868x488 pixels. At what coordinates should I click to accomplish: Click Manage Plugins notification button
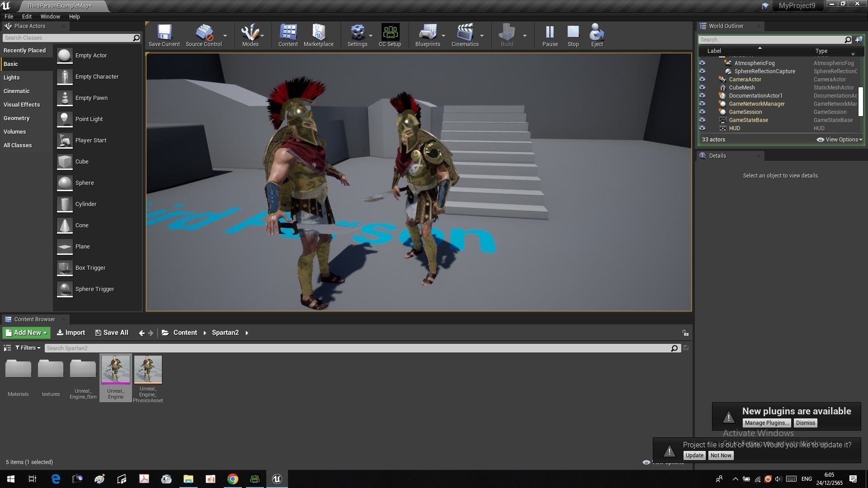[767, 423]
